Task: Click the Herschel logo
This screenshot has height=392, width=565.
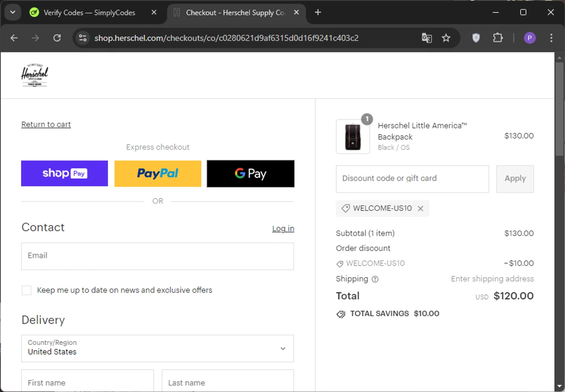Action: 35,75
